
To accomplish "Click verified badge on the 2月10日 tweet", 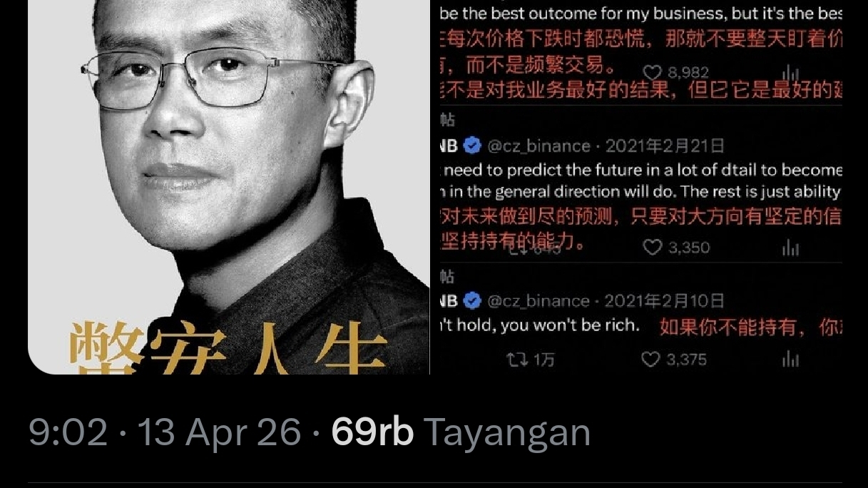I will click(x=472, y=300).
